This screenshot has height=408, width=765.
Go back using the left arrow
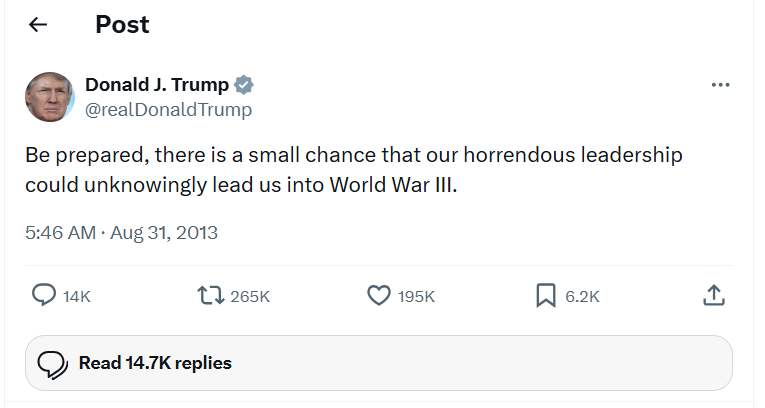point(38,25)
